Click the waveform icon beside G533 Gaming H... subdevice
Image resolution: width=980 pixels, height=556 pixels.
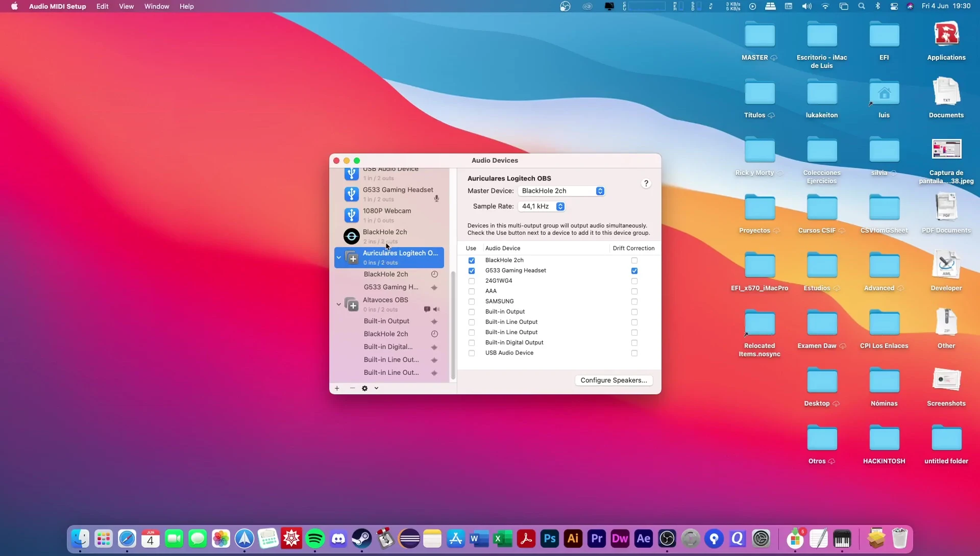coord(434,288)
